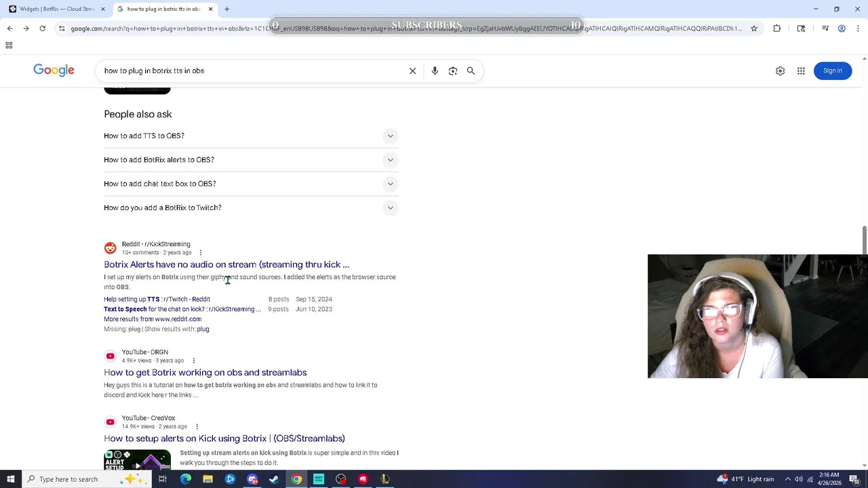The height and width of the screenshot is (488, 868).
Task: Open the volume control in system tray
Action: point(799,479)
